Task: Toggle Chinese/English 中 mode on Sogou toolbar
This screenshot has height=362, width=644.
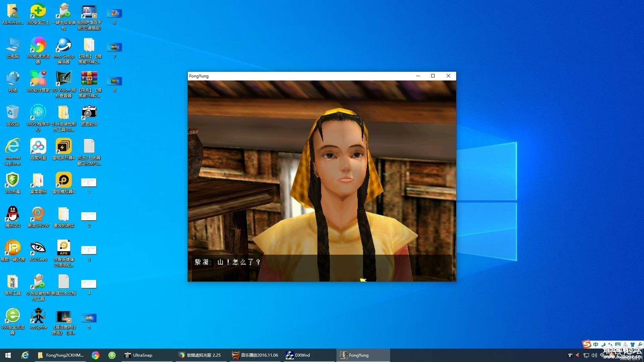Action: [596, 345]
